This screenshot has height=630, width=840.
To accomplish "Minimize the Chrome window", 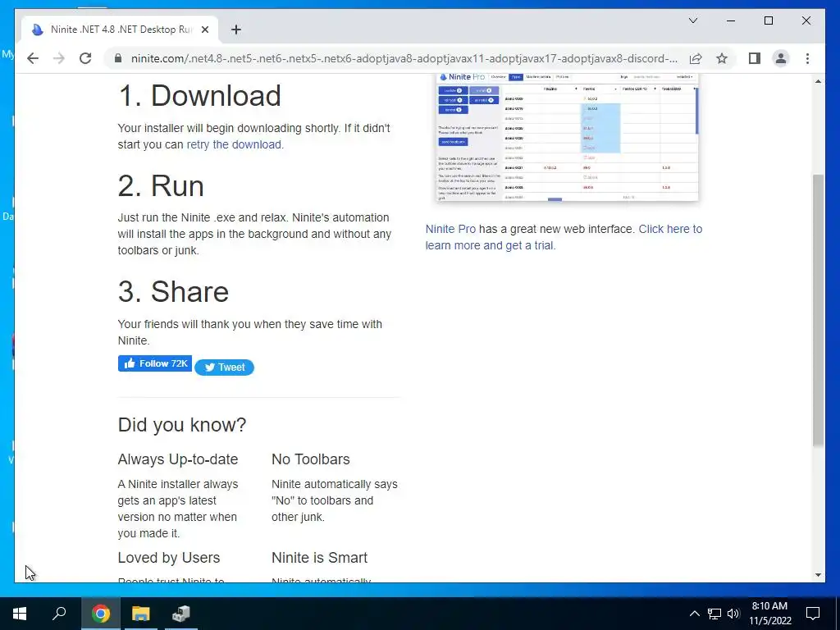I will (x=731, y=21).
